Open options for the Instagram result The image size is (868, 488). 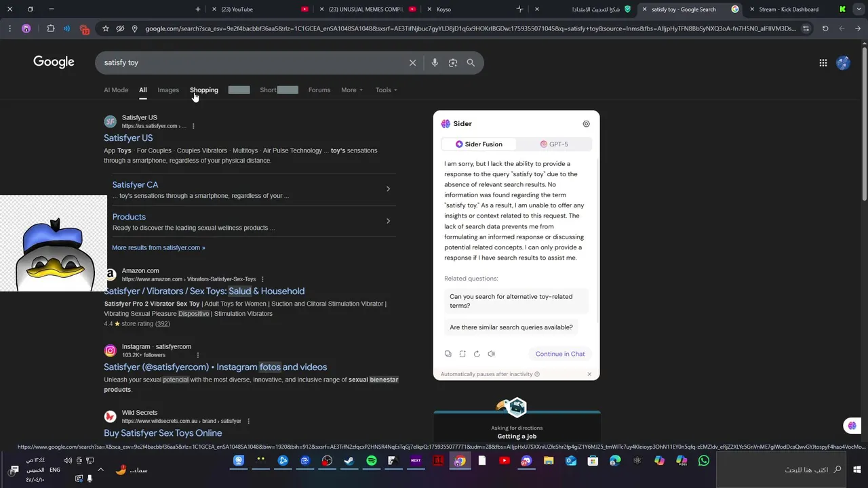pyautogui.click(x=198, y=355)
